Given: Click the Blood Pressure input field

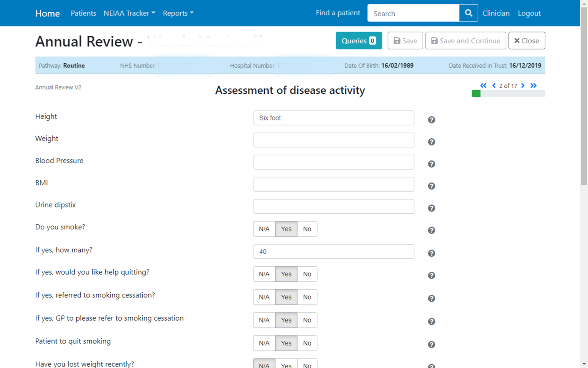Looking at the screenshot, I should (334, 162).
